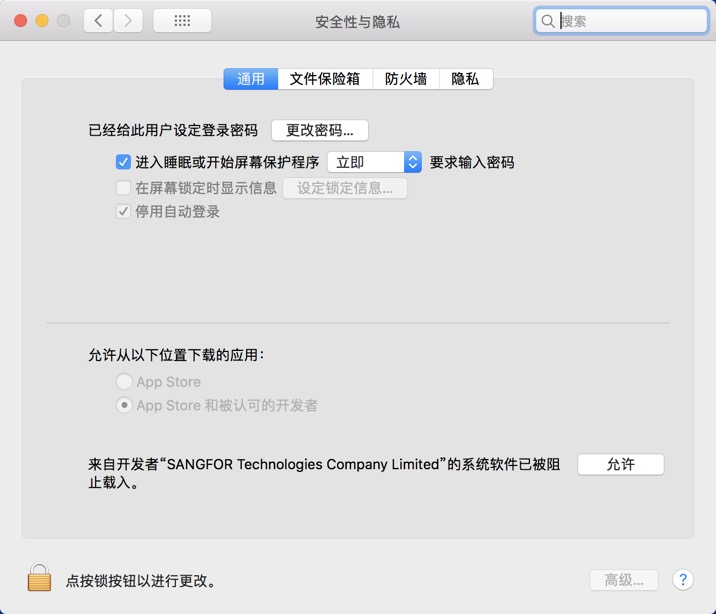Image resolution: width=716 pixels, height=614 pixels.
Task: Click 允许 to allow SANGFOR software
Action: click(620, 465)
